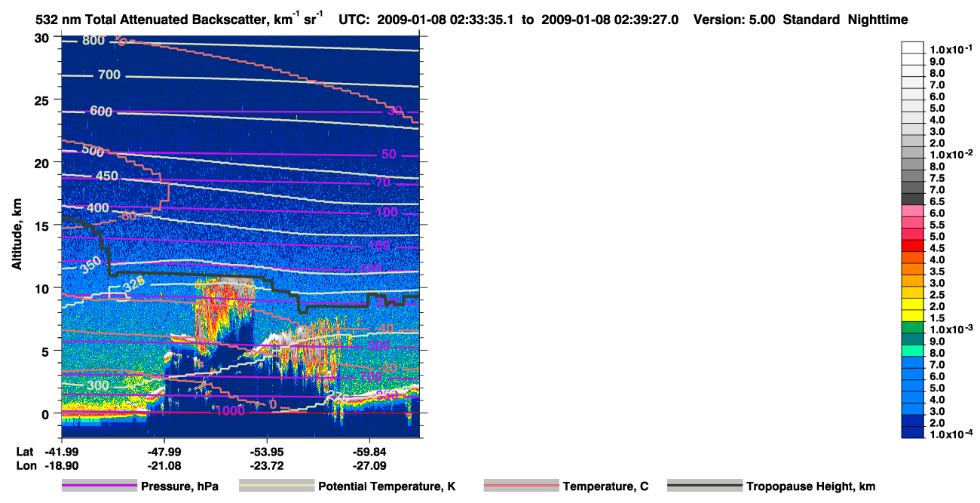Viewport: 980px width, 503px height.
Task: Click the colorbar label '6.5'
Action: (938, 201)
